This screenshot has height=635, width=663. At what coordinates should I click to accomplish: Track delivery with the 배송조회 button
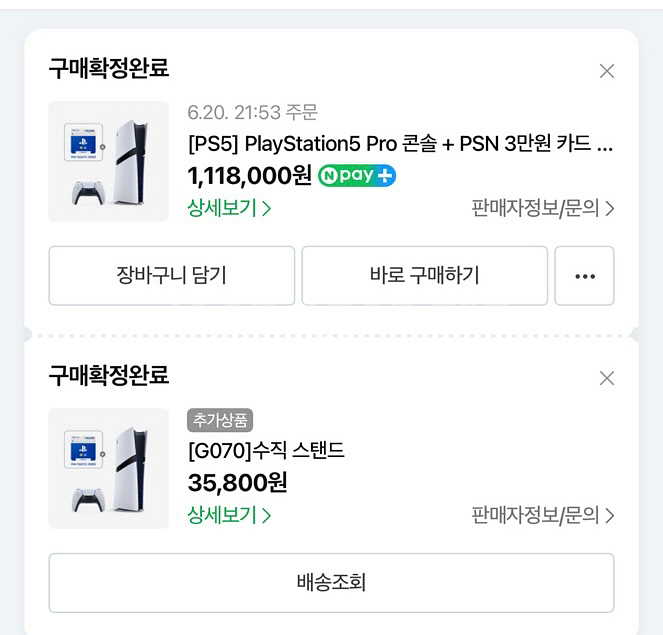[331, 582]
